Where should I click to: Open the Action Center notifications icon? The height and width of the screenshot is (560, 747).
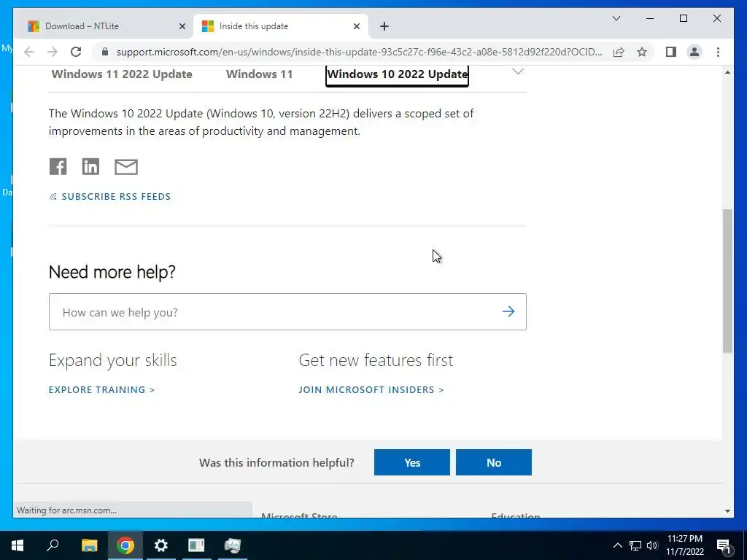click(x=724, y=545)
